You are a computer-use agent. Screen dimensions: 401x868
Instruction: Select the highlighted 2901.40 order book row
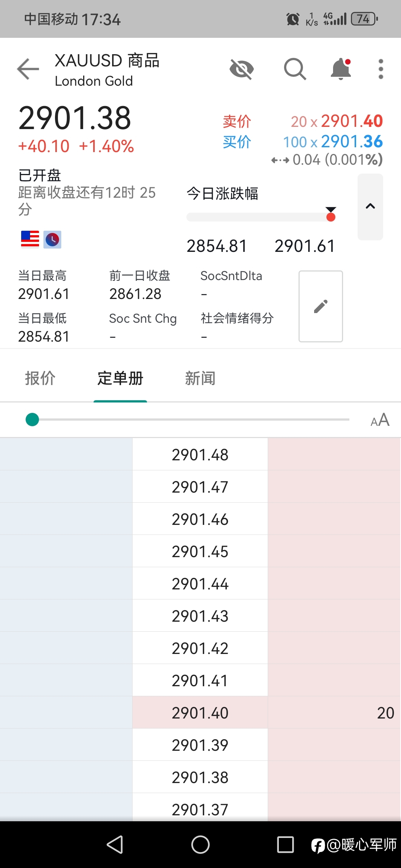point(200,713)
